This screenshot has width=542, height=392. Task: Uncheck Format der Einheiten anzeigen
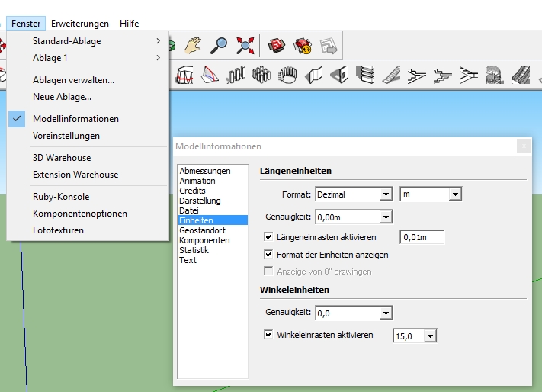pos(268,254)
